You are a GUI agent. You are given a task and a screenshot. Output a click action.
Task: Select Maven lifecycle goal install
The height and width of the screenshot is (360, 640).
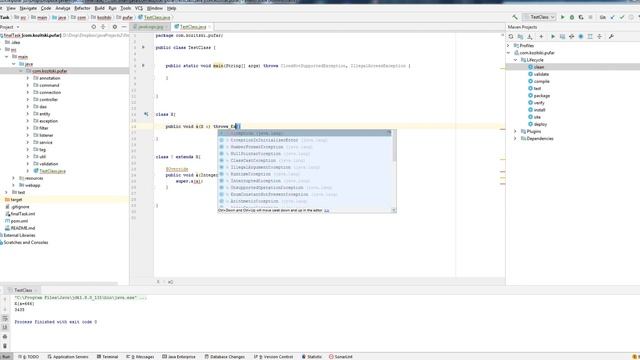point(537,110)
